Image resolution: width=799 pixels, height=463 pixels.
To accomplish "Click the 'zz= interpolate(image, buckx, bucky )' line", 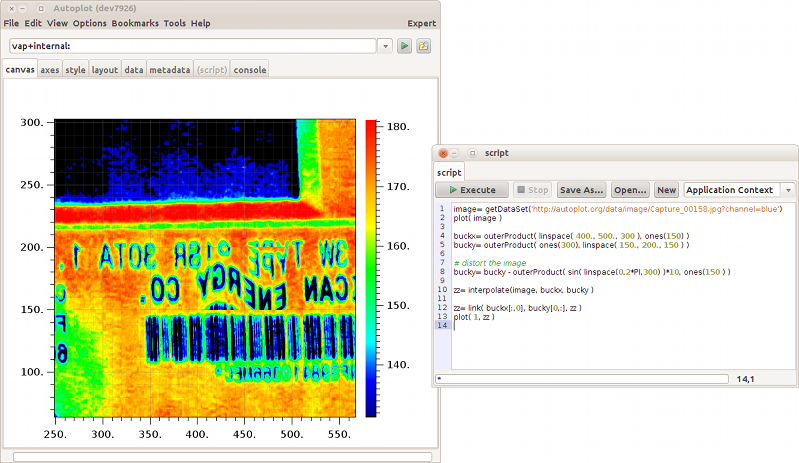I will pyautogui.click(x=523, y=290).
